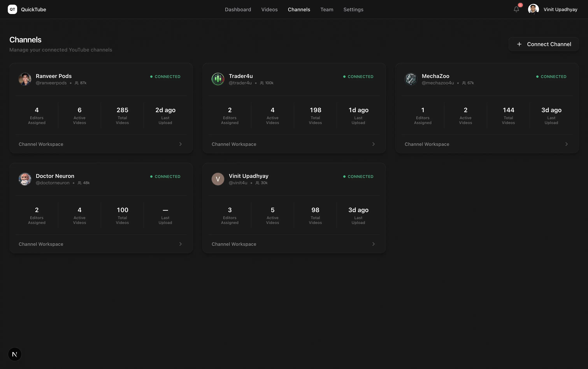This screenshot has width=588, height=369.
Task: Click Vinit Upadhyay's profile avatar
Action: [533, 9]
